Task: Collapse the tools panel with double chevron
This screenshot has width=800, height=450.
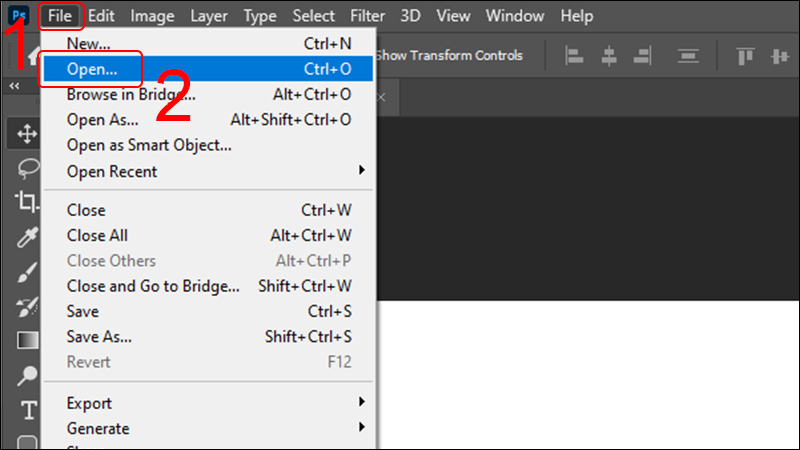Action: (14, 87)
